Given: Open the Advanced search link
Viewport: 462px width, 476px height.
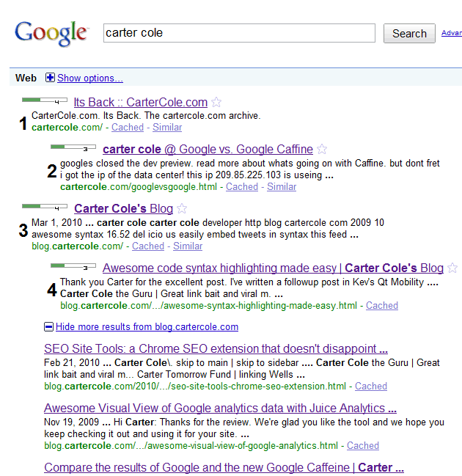Looking at the screenshot, I should [451, 33].
